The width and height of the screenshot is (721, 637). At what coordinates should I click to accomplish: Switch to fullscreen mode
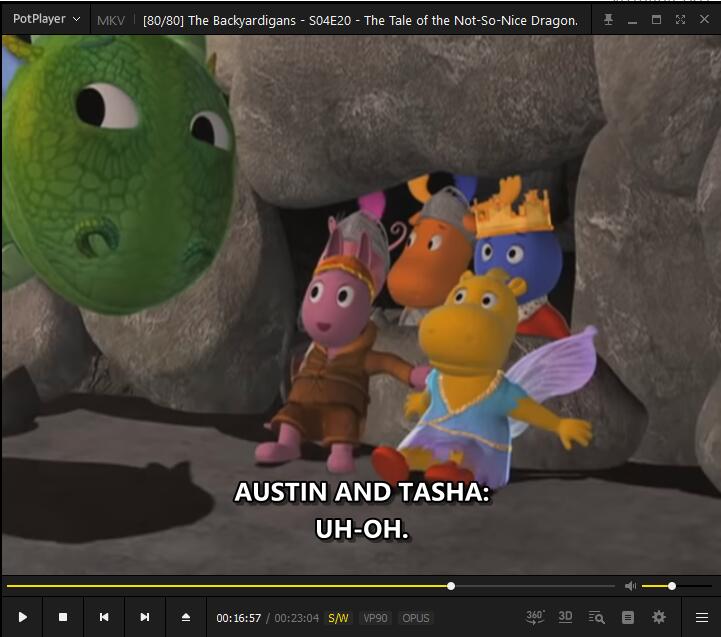pos(680,19)
